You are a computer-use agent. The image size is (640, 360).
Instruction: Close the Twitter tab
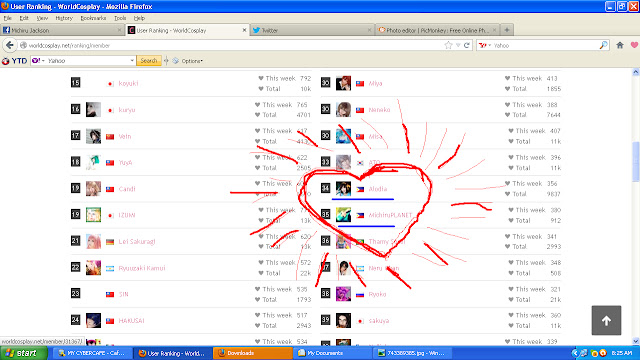(x=369, y=30)
